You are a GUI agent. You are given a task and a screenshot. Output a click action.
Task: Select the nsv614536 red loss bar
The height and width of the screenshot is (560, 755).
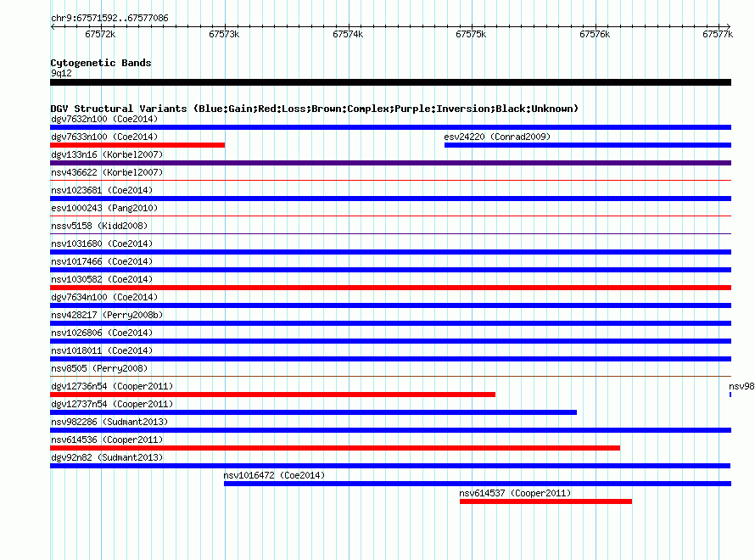click(335, 448)
